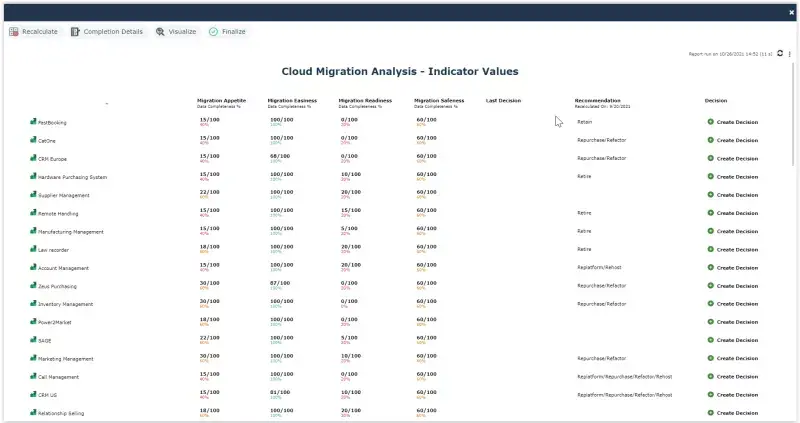Viewport: 800px width, 423px height.
Task: Open the Zeus Purchasing name link
Action: [57, 286]
